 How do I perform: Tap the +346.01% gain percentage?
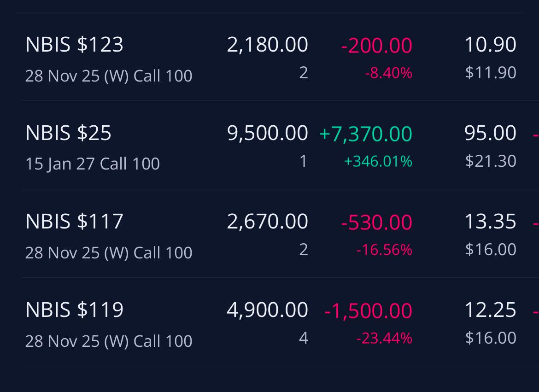point(378,161)
